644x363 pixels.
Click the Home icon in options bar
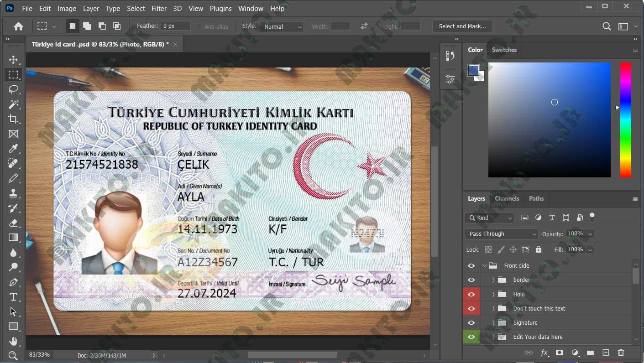click(x=18, y=26)
